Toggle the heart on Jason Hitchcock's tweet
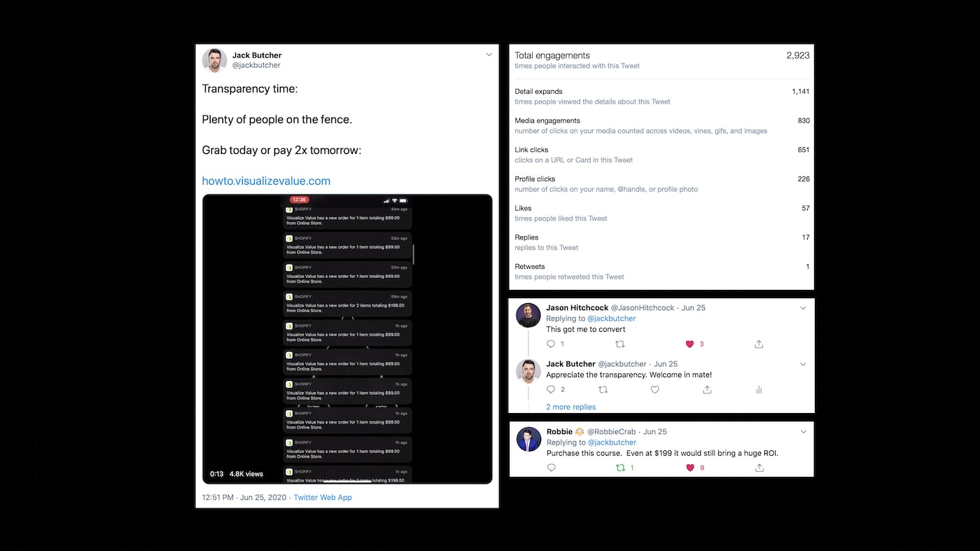Screen dimensions: 980x551 pyautogui.click(x=689, y=344)
